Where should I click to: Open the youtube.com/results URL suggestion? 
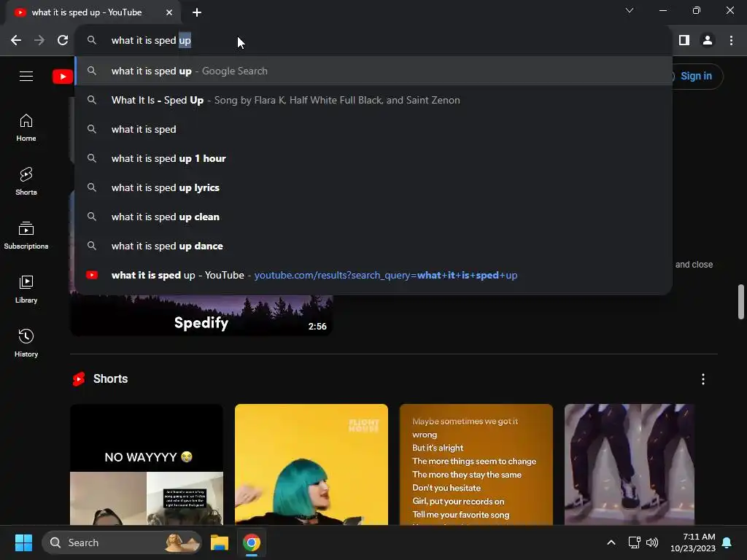coord(373,275)
